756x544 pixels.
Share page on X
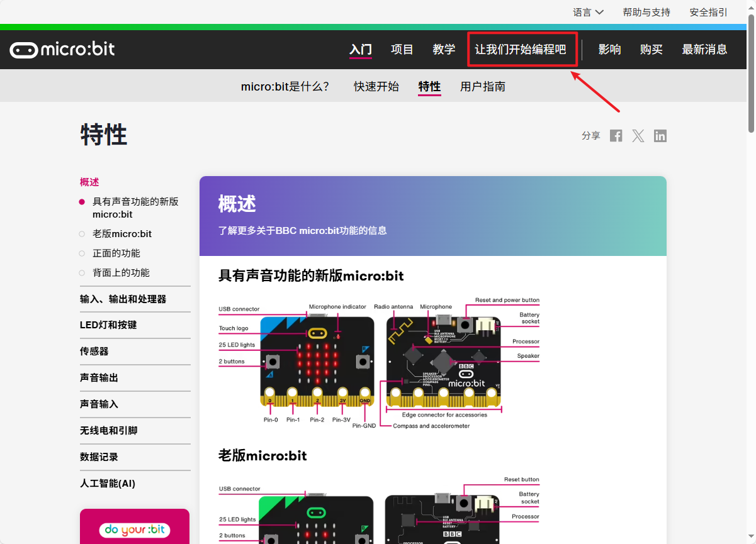[x=638, y=136]
